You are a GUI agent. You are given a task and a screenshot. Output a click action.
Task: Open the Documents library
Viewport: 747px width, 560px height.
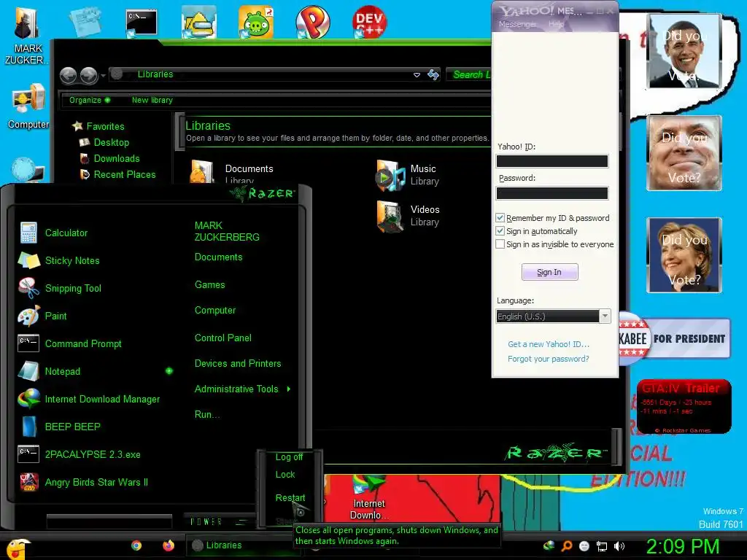232,172
